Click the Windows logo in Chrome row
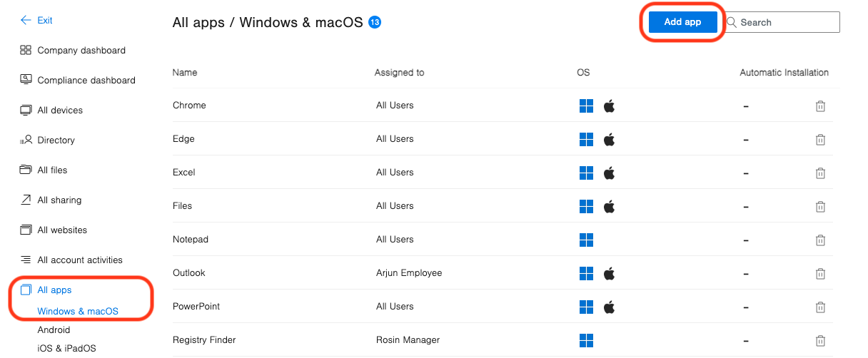 tap(586, 106)
